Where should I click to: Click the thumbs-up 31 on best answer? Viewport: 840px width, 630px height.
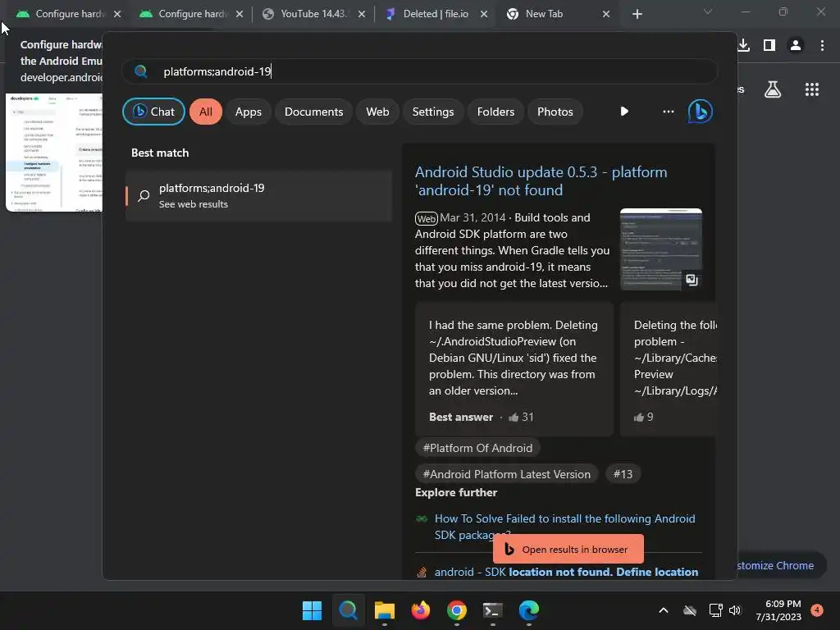pyautogui.click(x=521, y=417)
